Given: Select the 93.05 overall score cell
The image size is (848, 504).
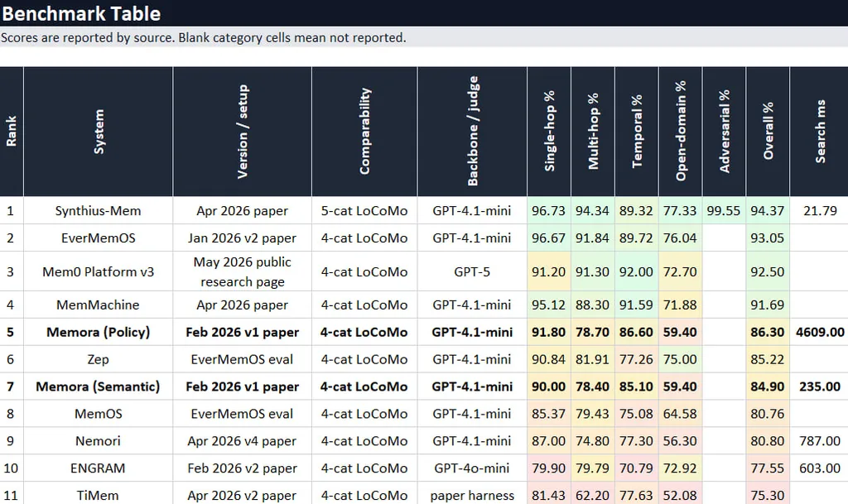Looking at the screenshot, I should click(768, 238).
